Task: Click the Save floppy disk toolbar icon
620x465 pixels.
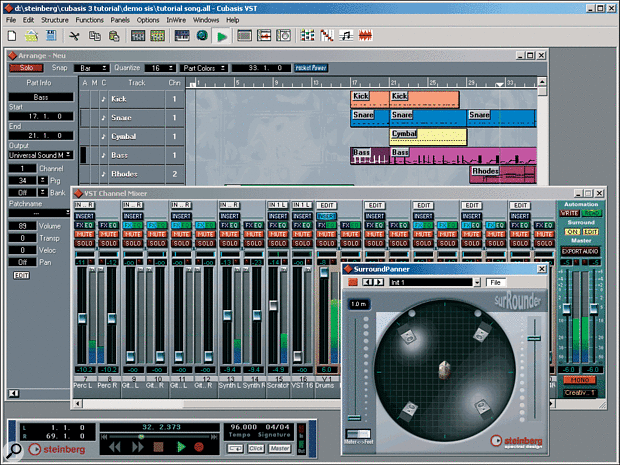Action: 51,36
